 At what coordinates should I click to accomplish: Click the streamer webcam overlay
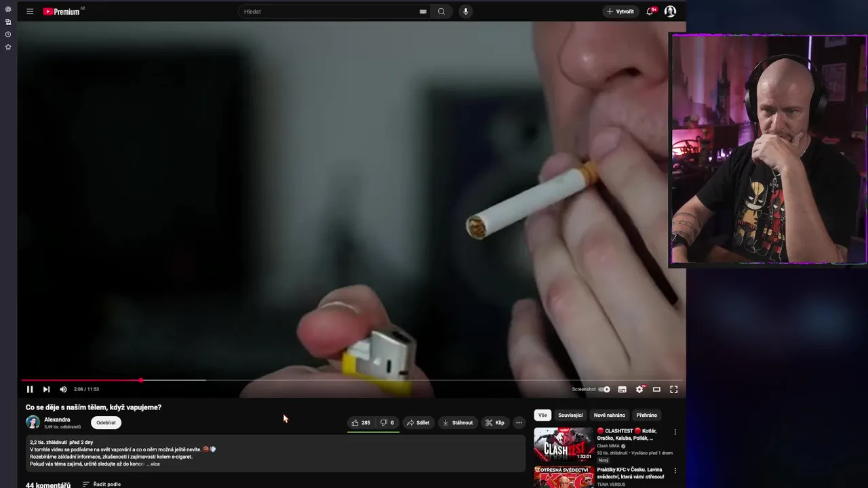[x=768, y=150]
